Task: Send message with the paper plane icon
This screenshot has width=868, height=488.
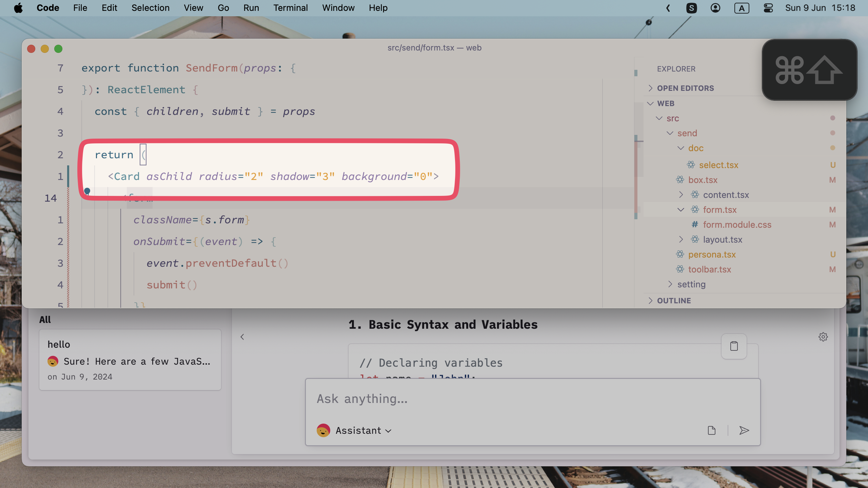Action: pos(744,430)
